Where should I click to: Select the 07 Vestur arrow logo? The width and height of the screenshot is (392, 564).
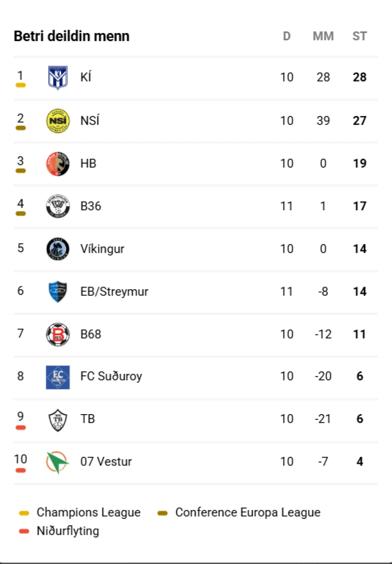pyautogui.click(x=58, y=462)
